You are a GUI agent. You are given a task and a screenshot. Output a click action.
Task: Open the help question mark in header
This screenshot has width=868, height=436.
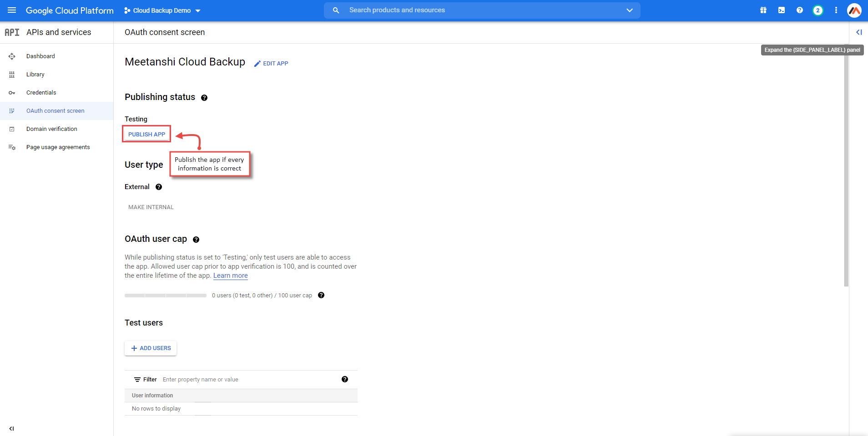pyautogui.click(x=800, y=10)
